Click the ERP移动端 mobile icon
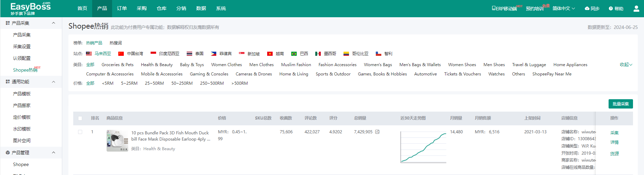The width and height of the screenshot is (644, 175). [494, 8]
